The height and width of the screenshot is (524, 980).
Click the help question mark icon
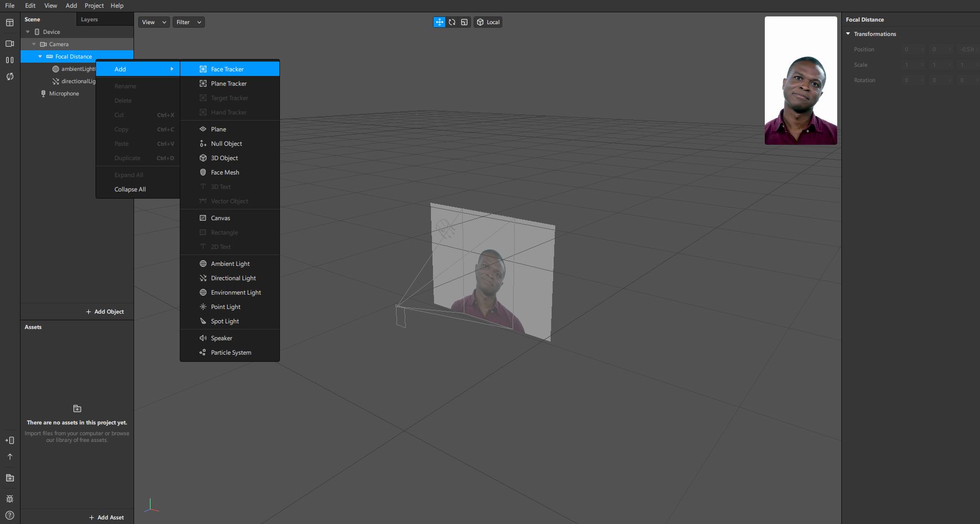point(10,515)
